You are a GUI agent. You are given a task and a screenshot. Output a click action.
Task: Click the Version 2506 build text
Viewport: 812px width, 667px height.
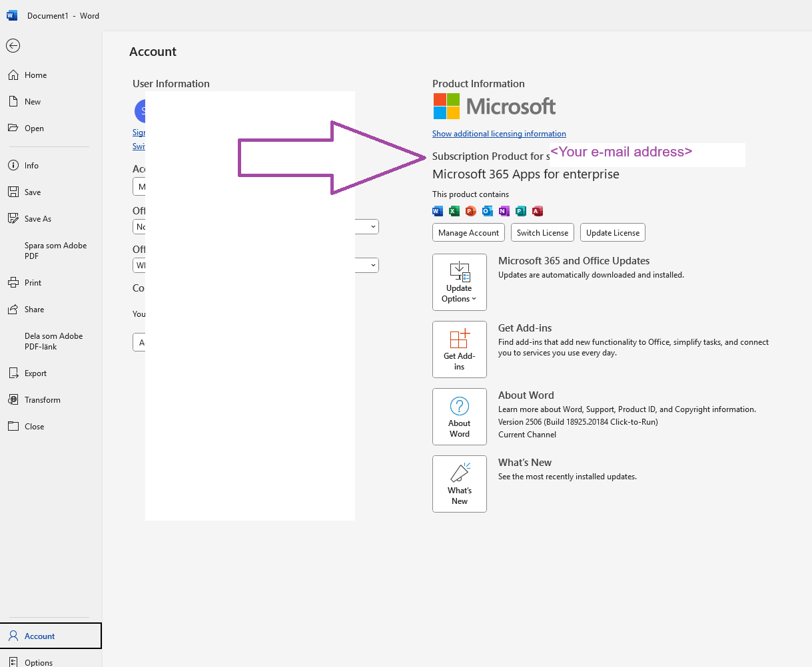578,422
